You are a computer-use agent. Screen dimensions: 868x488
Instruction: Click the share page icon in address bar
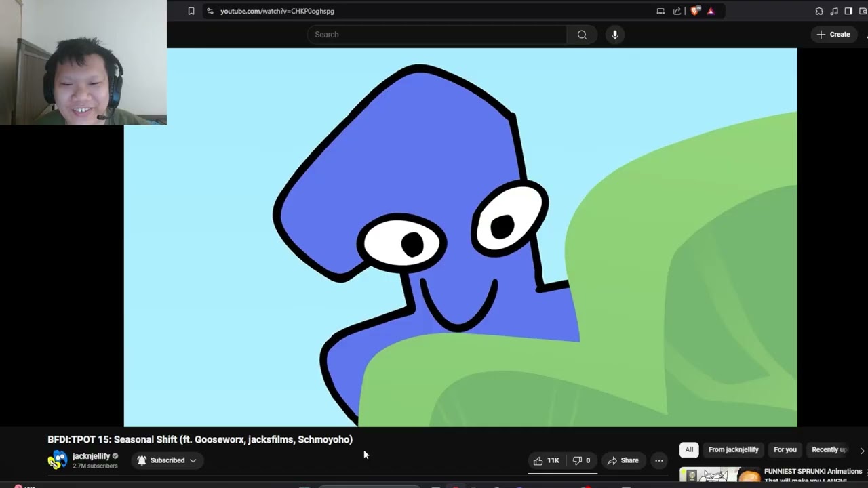tap(677, 11)
